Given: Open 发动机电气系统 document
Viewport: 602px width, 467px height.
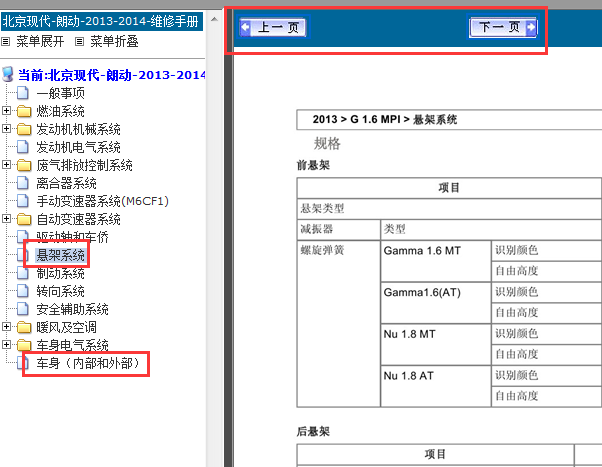Looking at the screenshot, I should (x=79, y=147).
